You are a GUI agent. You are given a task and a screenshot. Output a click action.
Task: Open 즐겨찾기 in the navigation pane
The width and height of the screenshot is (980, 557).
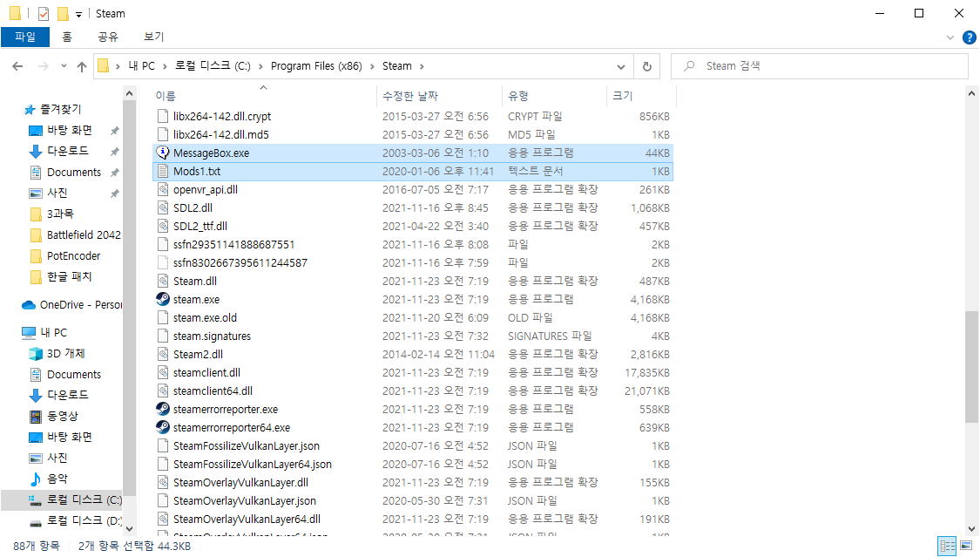(x=61, y=110)
